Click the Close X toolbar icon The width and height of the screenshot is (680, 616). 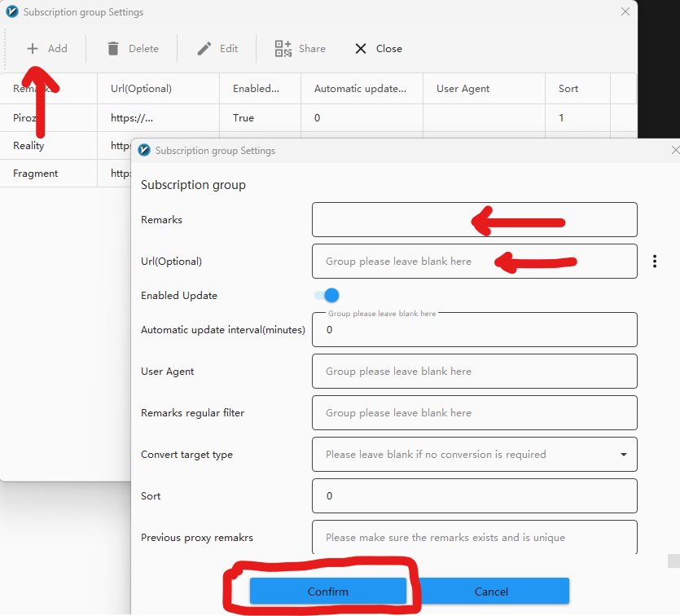361,49
